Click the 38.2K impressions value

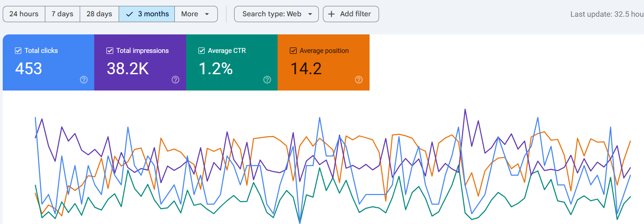tap(127, 69)
